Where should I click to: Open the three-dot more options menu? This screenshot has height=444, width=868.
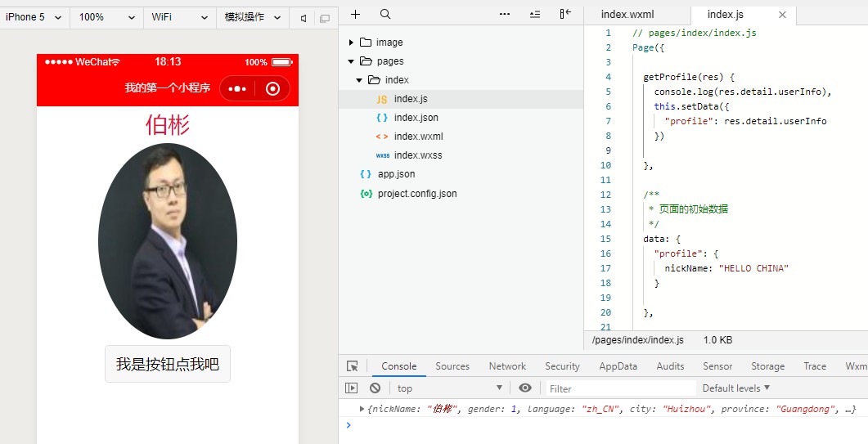(505, 15)
